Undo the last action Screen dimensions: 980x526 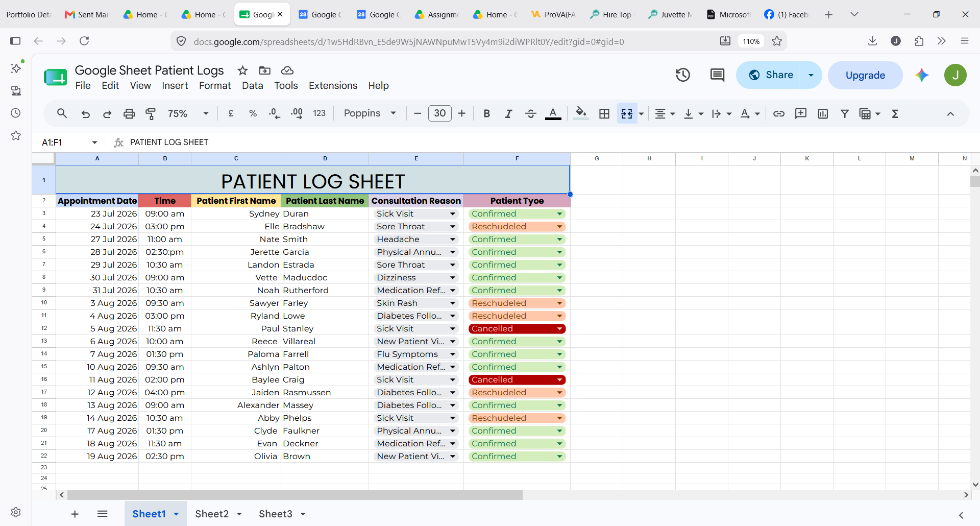tap(85, 113)
